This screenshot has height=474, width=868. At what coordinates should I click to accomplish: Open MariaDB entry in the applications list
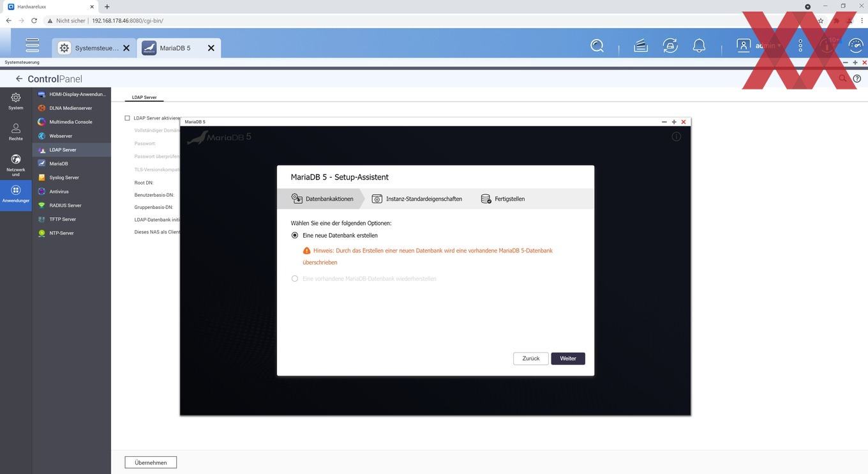click(71, 164)
